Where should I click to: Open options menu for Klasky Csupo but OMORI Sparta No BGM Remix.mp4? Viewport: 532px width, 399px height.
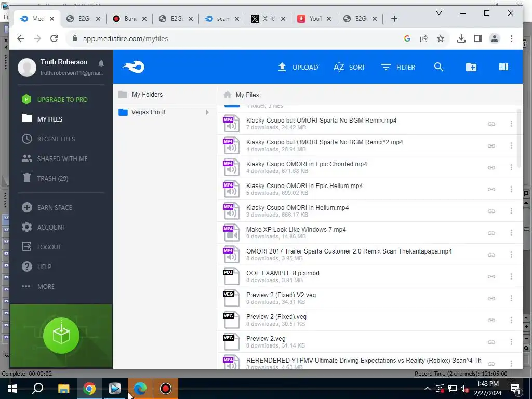(511, 124)
